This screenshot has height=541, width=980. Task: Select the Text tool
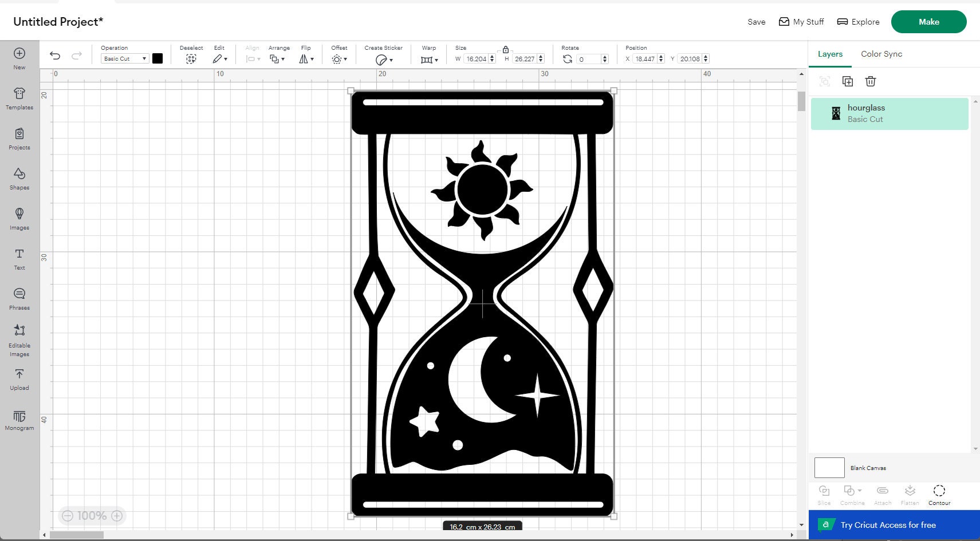19,259
